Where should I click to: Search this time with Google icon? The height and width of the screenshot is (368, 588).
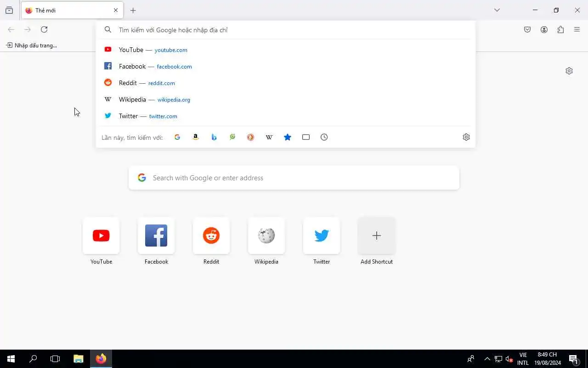pyautogui.click(x=177, y=137)
